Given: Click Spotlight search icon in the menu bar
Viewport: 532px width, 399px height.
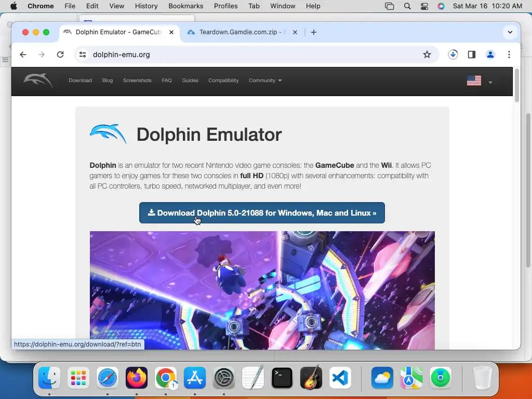Looking at the screenshot, I should (407, 6).
